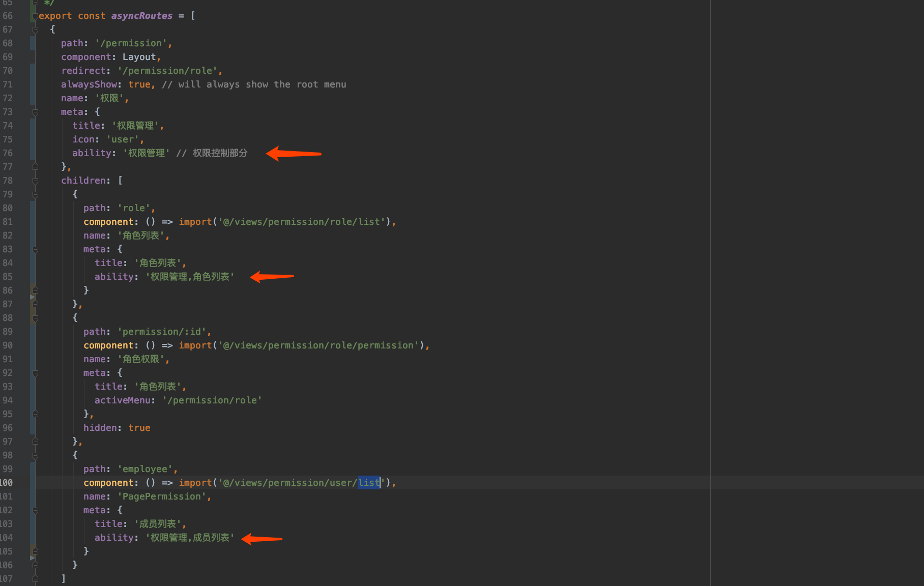Click path value 'permission/:id'

162,332
